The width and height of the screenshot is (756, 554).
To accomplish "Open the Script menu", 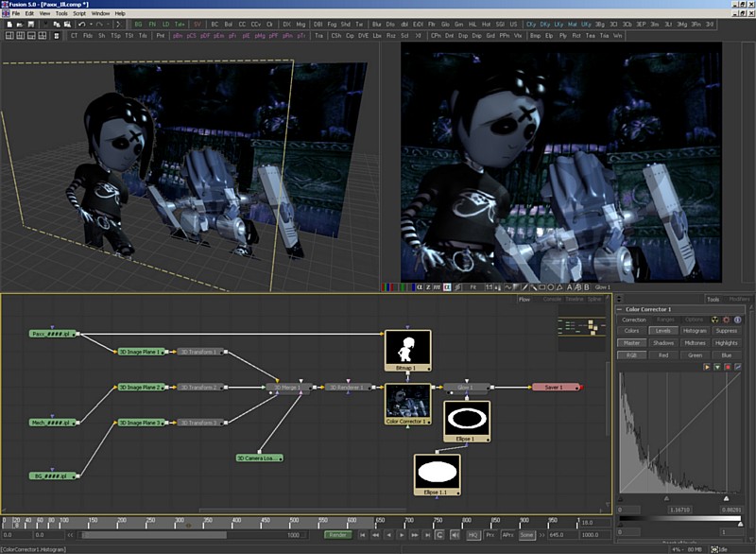I will coord(79,13).
